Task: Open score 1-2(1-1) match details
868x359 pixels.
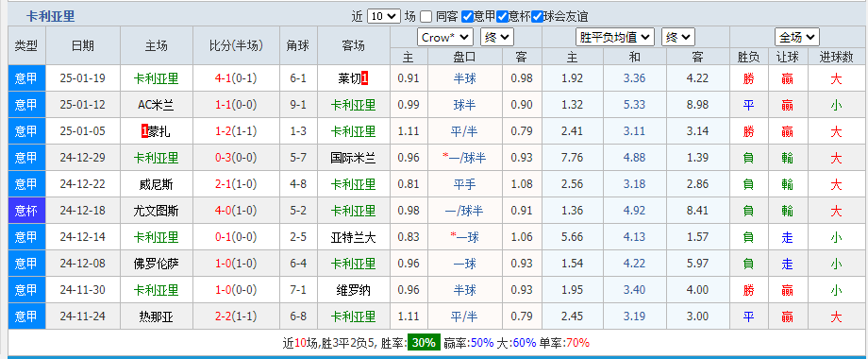Action: click(x=236, y=131)
